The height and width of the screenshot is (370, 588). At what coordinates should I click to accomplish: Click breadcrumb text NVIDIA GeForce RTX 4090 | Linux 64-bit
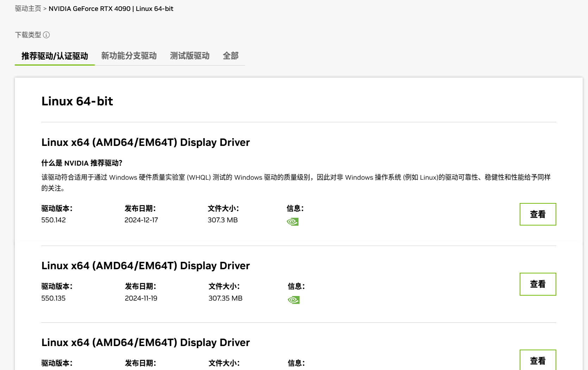[x=111, y=8]
